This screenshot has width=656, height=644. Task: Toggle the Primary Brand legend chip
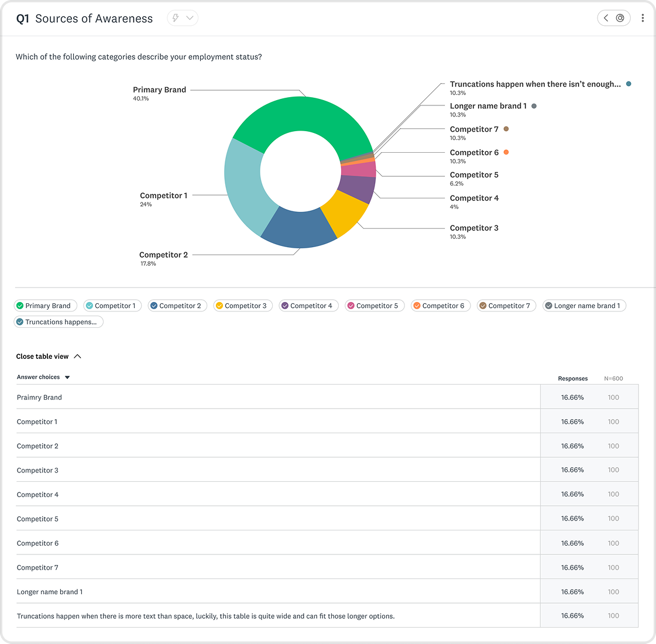click(x=45, y=306)
